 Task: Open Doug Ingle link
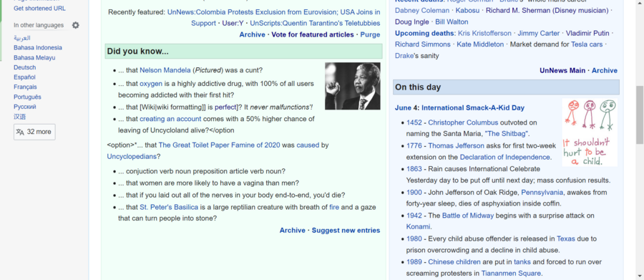(x=412, y=21)
